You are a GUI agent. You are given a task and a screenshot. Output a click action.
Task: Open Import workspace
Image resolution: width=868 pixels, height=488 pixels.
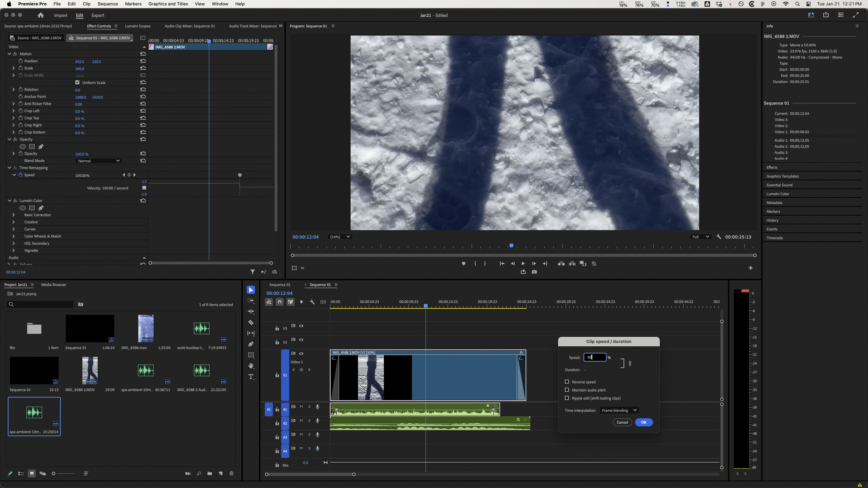pos(60,15)
